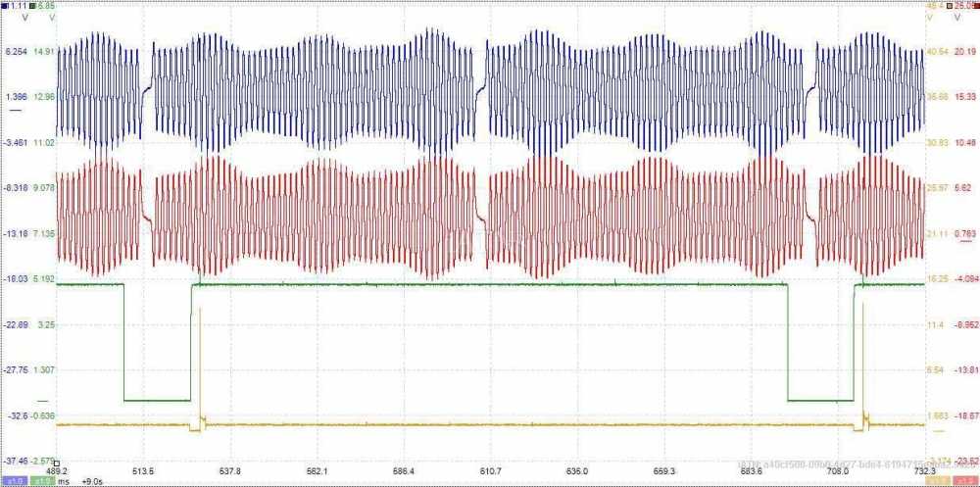Click the first low pulse of green trace

(x=157, y=400)
